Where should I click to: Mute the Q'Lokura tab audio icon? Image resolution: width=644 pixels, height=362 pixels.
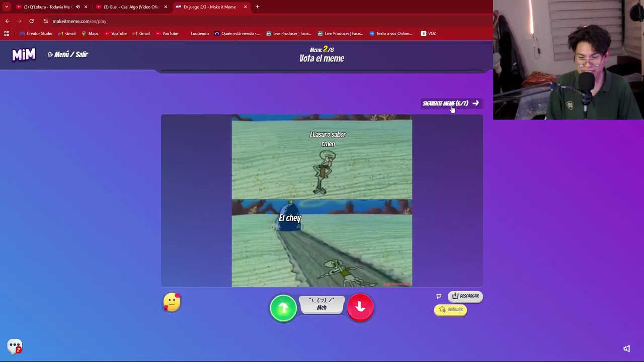tap(77, 7)
